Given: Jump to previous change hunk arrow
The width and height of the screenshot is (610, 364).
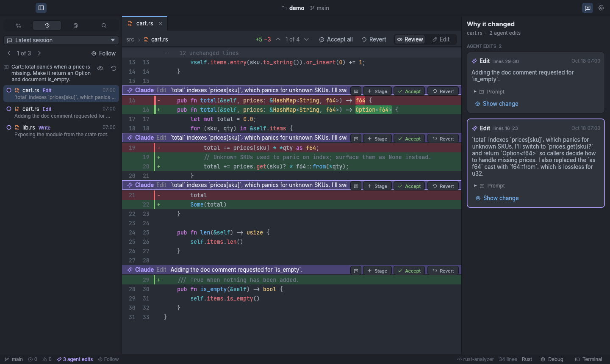Looking at the screenshot, I should coord(278,39).
